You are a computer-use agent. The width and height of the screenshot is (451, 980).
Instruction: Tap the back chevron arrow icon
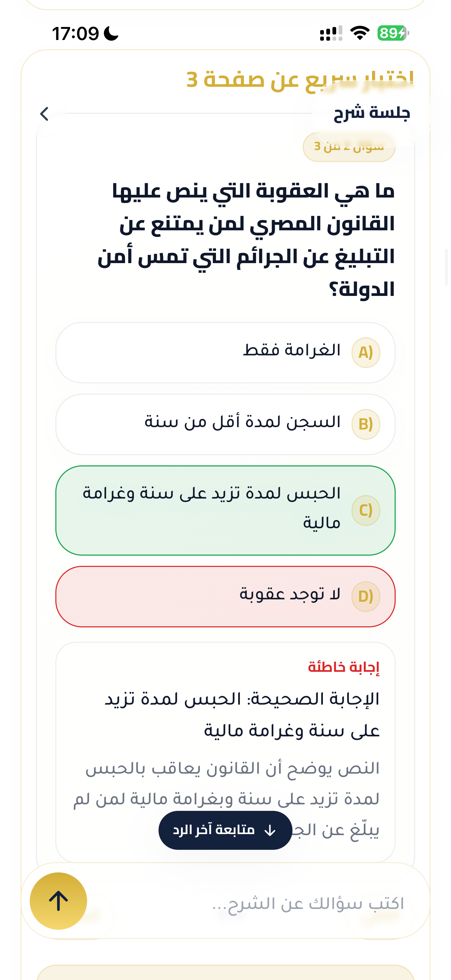tap(44, 114)
